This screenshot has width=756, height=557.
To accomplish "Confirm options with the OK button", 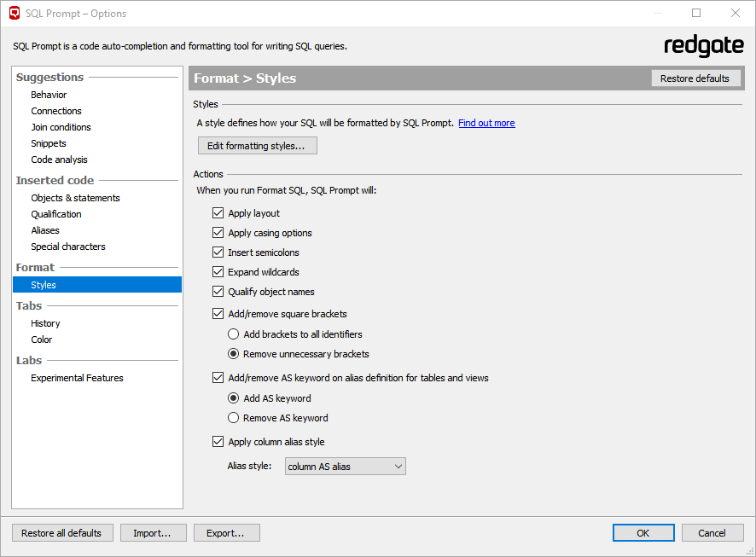I will pos(643,533).
